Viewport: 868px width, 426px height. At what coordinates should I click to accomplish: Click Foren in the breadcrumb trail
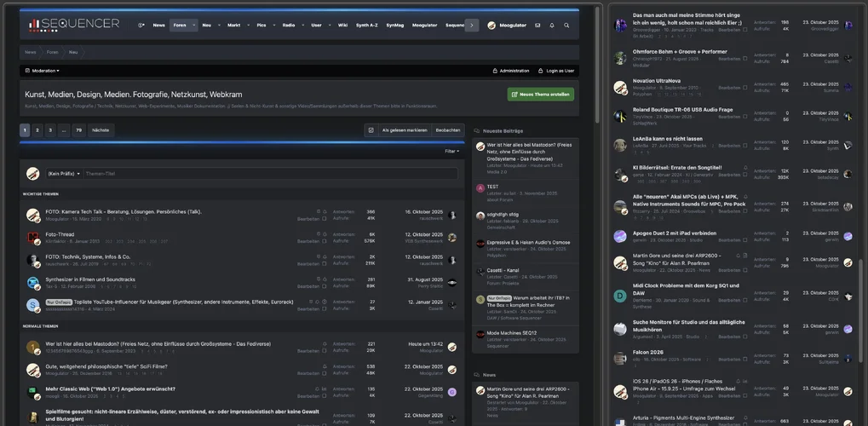click(52, 52)
